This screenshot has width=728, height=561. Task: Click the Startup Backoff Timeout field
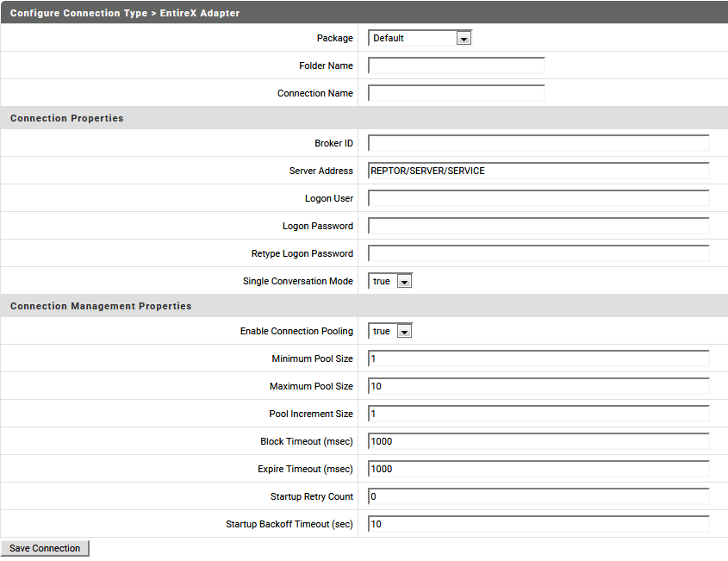538,523
